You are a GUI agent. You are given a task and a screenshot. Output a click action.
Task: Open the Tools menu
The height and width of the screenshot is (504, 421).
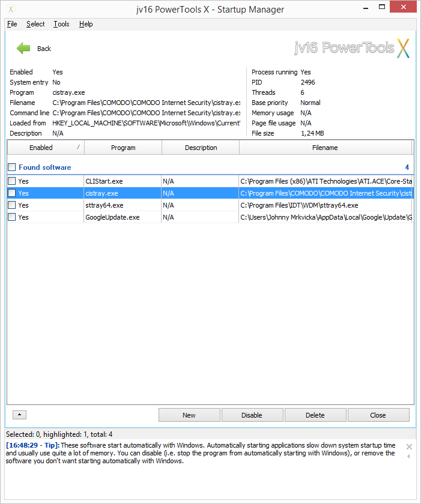click(61, 24)
